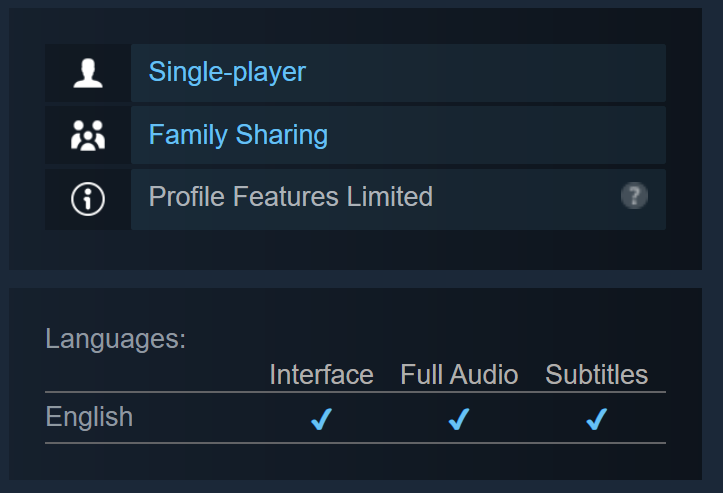This screenshot has height=493, width=723.
Task: Select the Subtitles column header
Action: point(596,375)
